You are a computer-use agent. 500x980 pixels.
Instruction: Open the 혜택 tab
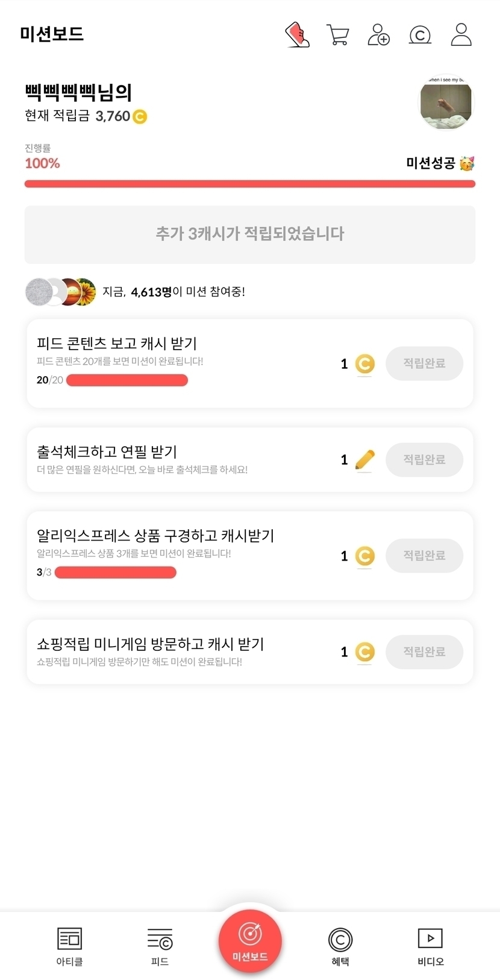tap(340, 946)
